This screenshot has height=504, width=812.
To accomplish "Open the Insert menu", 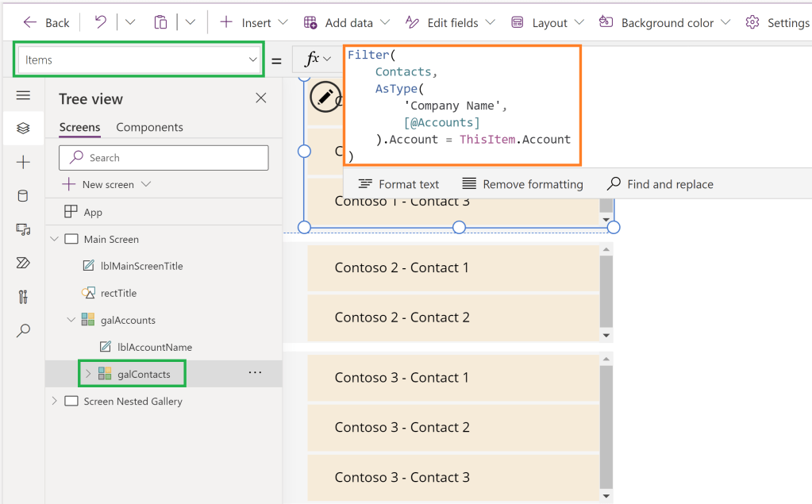I will click(x=246, y=22).
